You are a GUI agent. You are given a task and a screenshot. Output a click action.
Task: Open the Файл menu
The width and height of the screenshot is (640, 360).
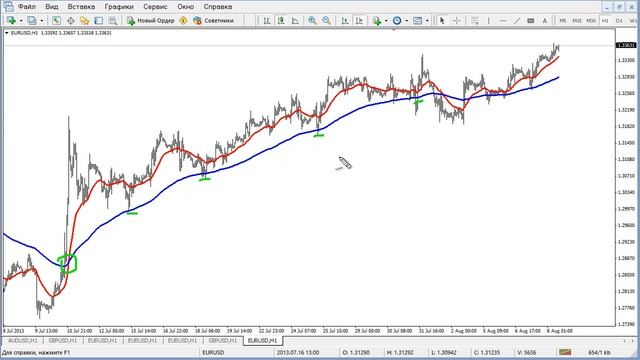[27, 7]
